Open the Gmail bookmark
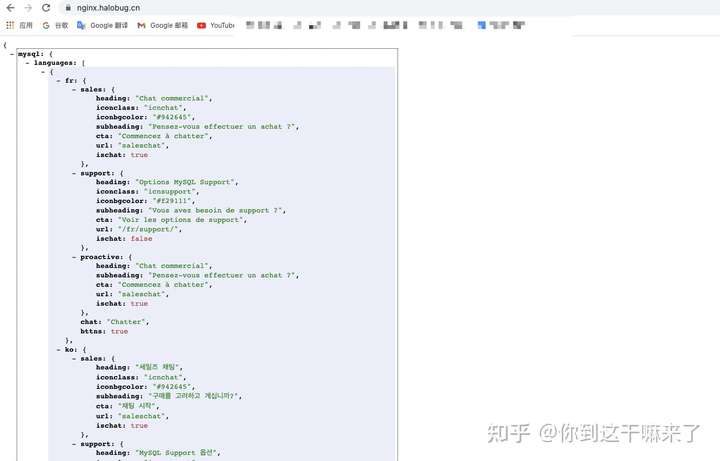 tap(163, 25)
